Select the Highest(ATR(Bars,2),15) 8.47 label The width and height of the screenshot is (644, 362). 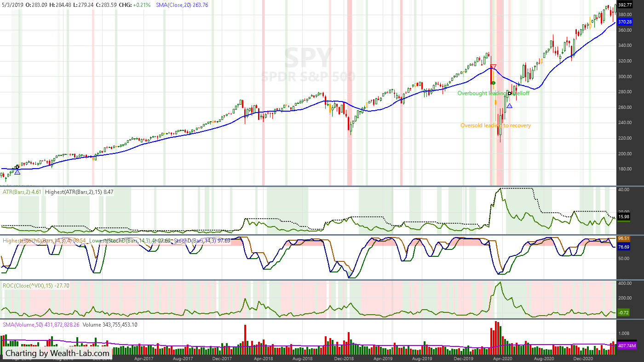[x=80, y=192]
